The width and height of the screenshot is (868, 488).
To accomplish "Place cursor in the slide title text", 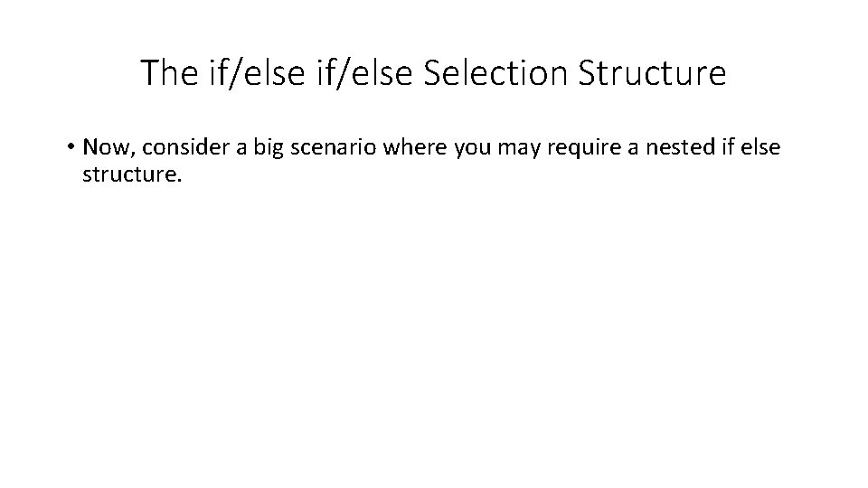I will click(433, 73).
